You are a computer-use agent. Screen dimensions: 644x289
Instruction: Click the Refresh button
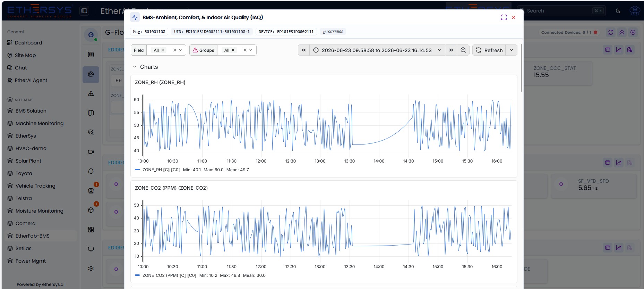coord(489,50)
